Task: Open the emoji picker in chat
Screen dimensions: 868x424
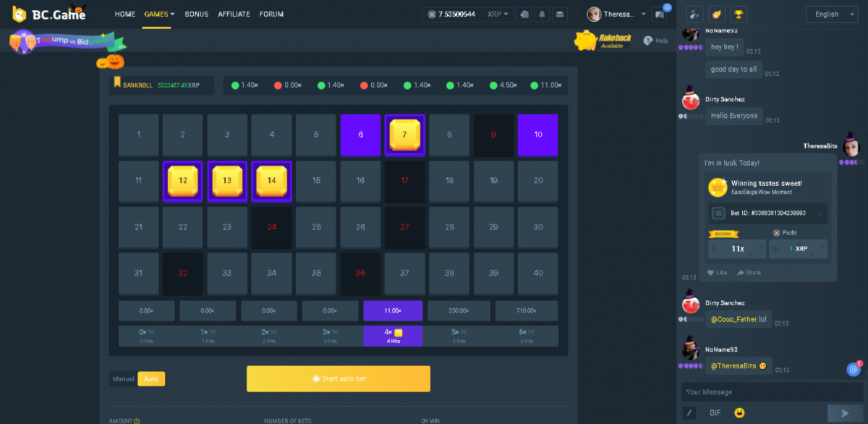Action: (x=739, y=412)
